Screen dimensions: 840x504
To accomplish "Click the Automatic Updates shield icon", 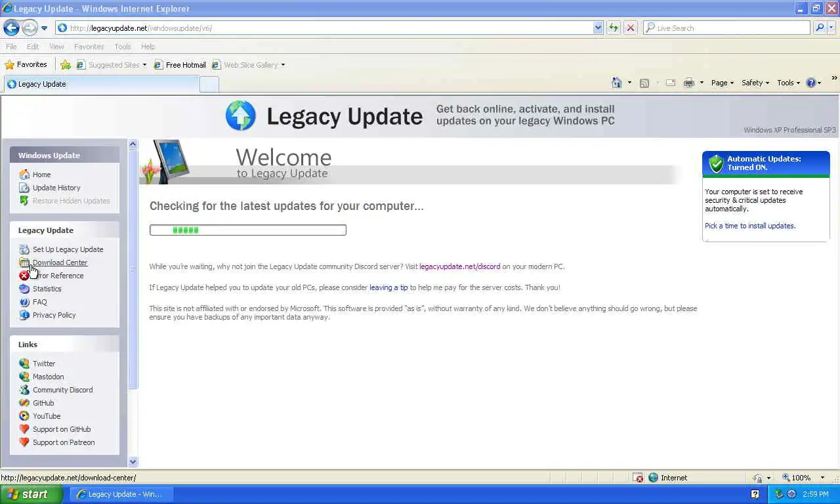I will 716,163.
